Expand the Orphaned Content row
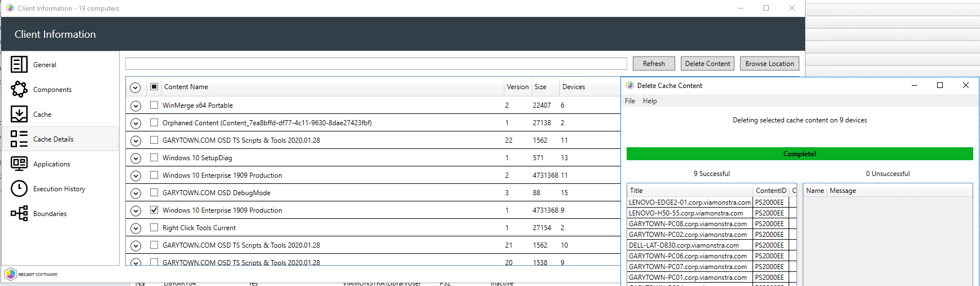This screenshot has width=980, height=286. tap(135, 123)
